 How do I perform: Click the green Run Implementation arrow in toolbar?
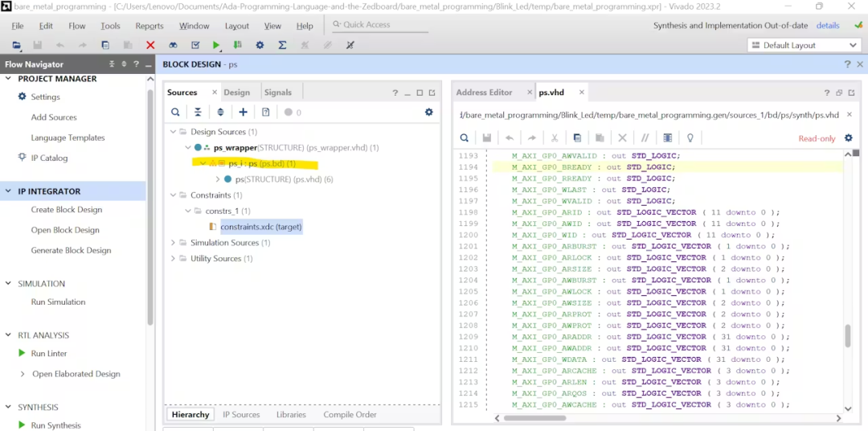216,45
